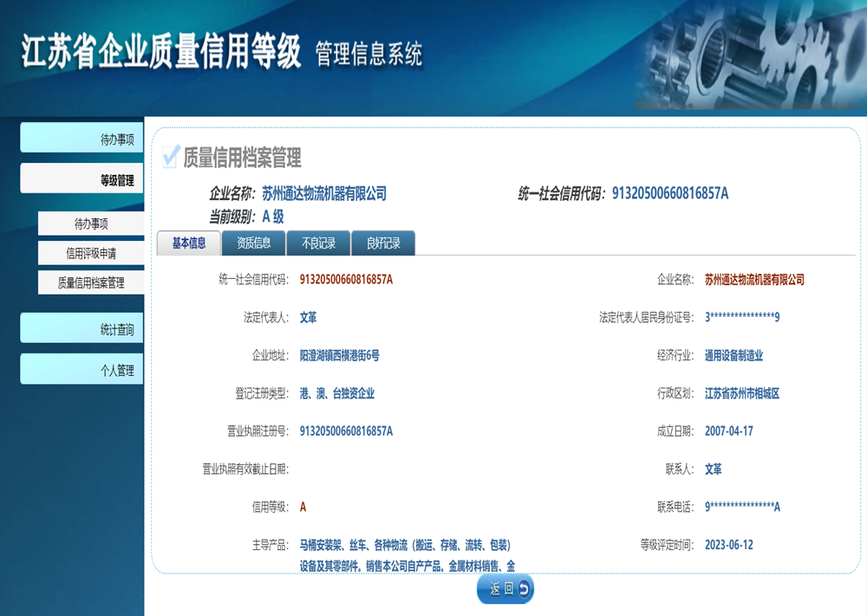Open 待办事项 submenu under 等级管理
The height and width of the screenshot is (616, 867).
pyautogui.click(x=91, y=224)
